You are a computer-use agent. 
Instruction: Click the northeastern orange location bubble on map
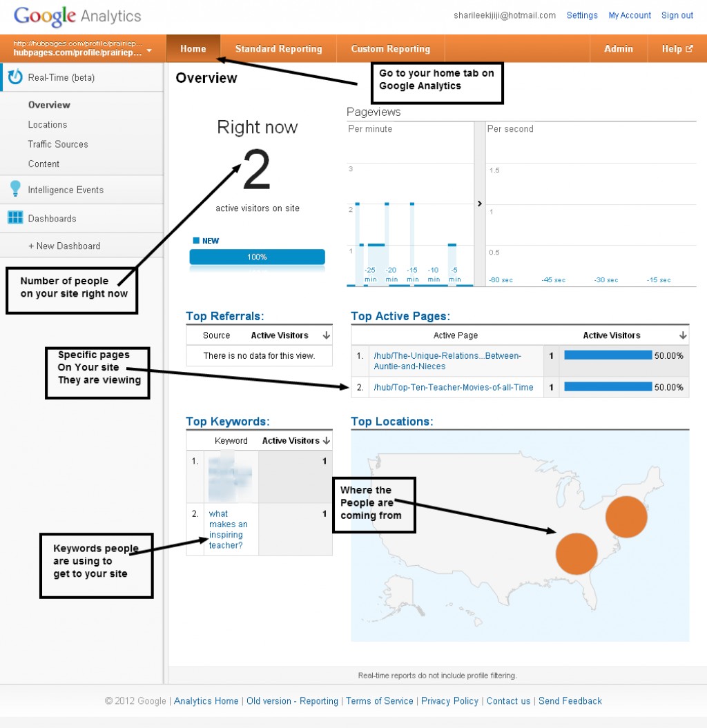pos(626,516)
